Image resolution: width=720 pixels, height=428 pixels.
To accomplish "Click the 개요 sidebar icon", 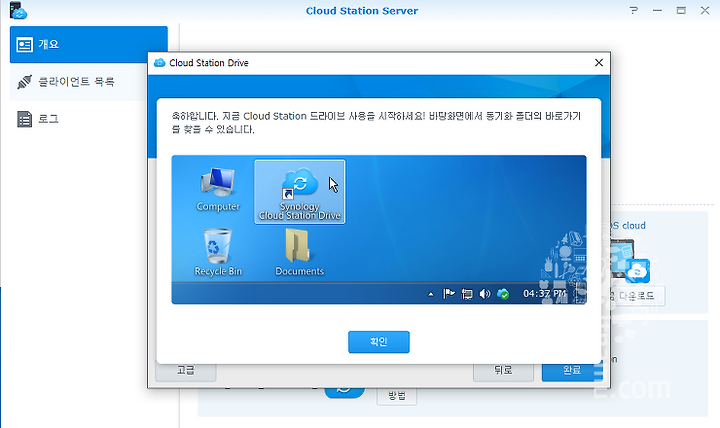I will coord(24,45).
